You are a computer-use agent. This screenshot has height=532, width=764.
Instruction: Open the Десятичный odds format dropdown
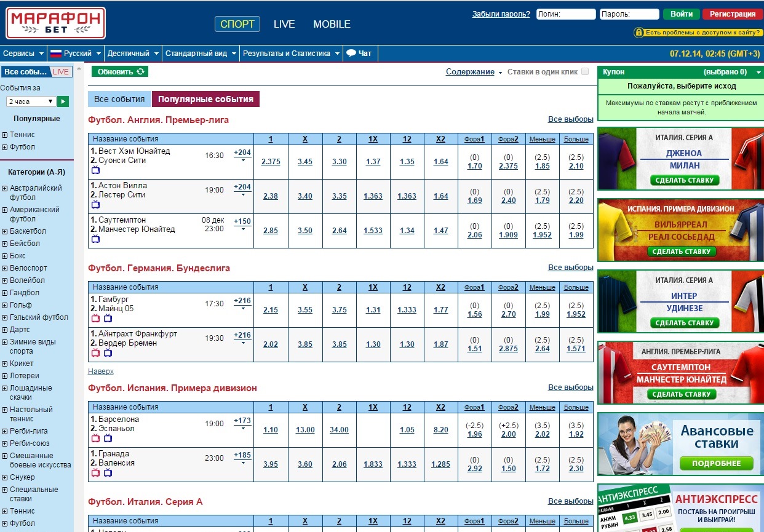pyautogui.click(x=133, y=54)
